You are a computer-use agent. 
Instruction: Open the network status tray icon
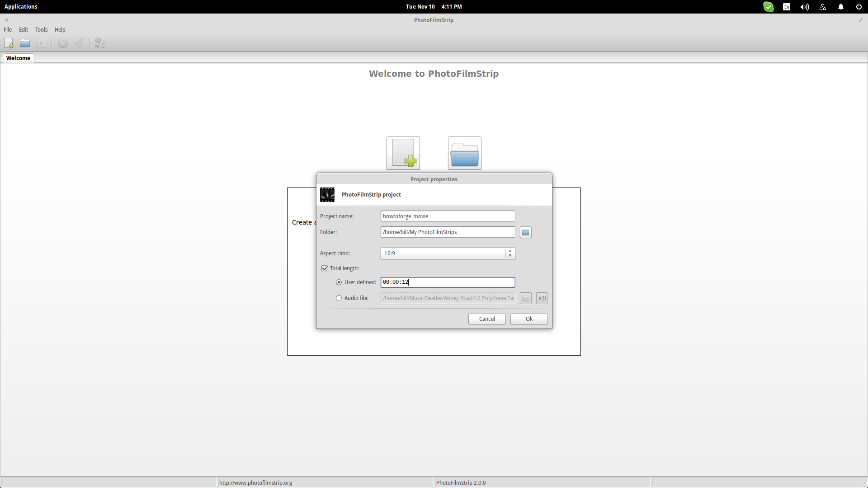(823, 7)
